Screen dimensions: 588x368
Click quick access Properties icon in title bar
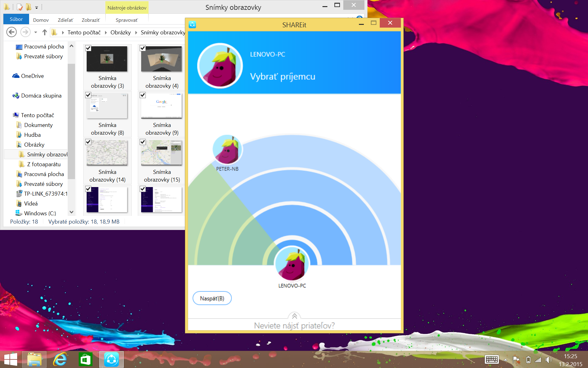point(20,7)
